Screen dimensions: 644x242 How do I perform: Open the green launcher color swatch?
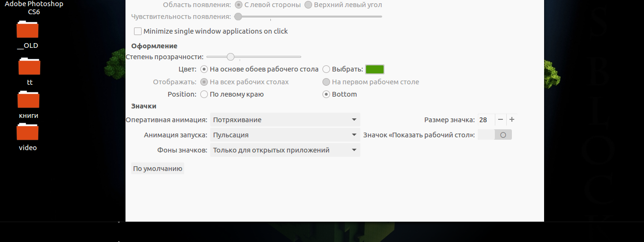375,69
